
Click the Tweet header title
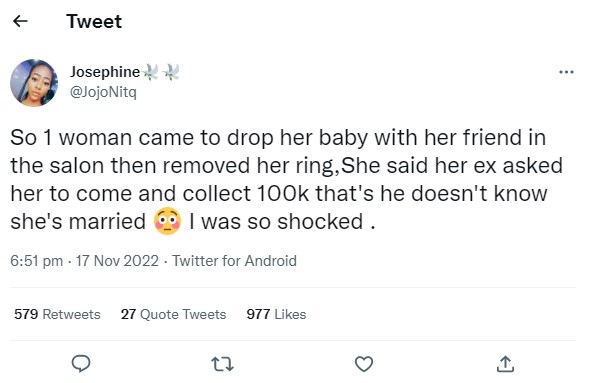(x=94, y=21)
